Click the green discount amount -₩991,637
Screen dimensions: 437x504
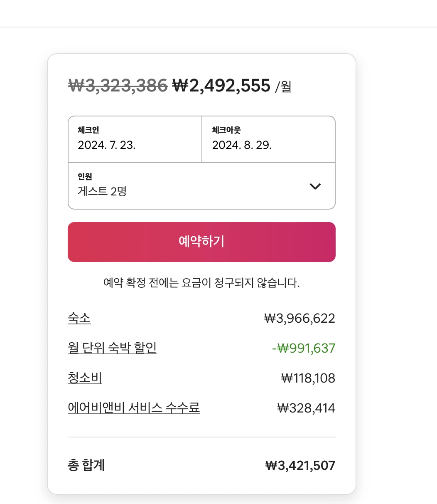pos(304,348)
